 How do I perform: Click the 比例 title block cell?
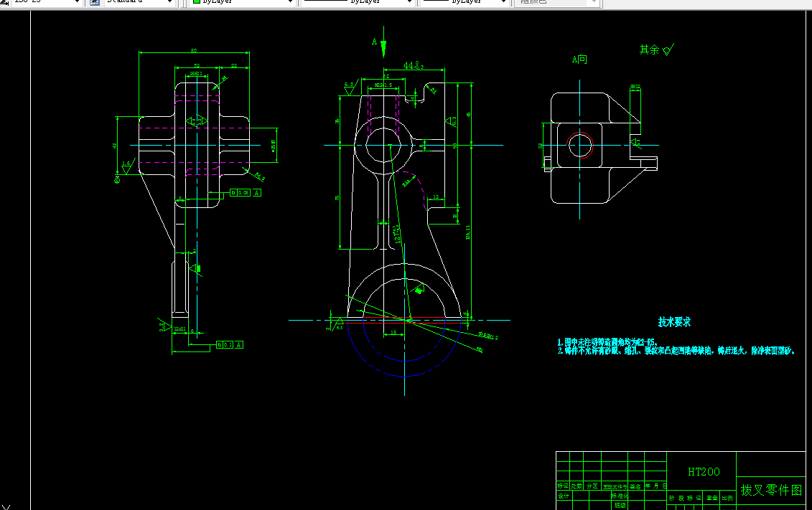click(727, 498)
